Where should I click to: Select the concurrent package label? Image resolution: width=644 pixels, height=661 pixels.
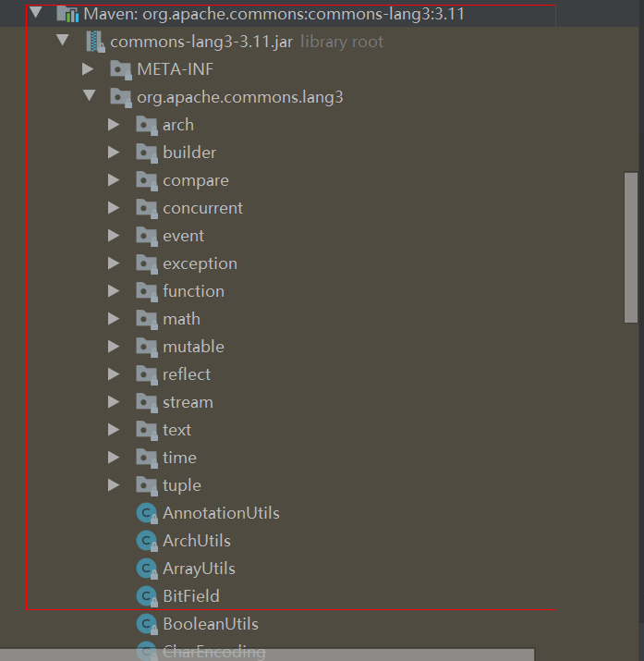202,208
